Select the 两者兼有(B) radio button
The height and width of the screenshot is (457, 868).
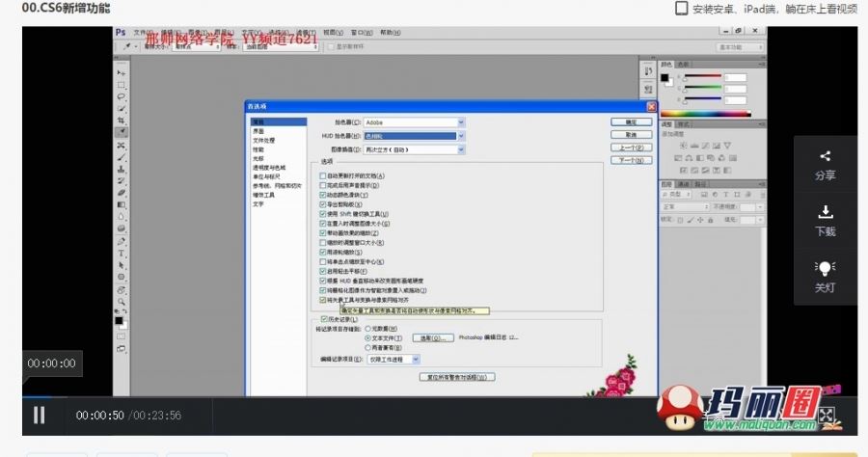(367, 347)
